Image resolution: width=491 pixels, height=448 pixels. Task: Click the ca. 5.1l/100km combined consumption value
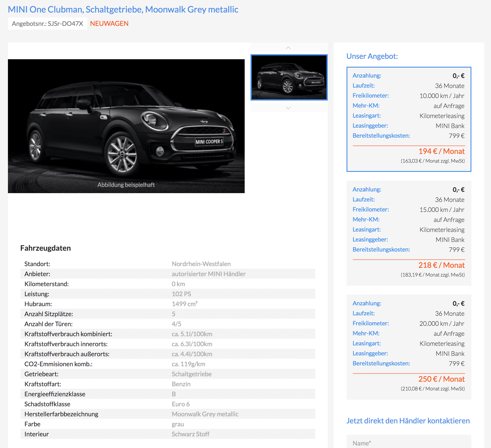192,334
